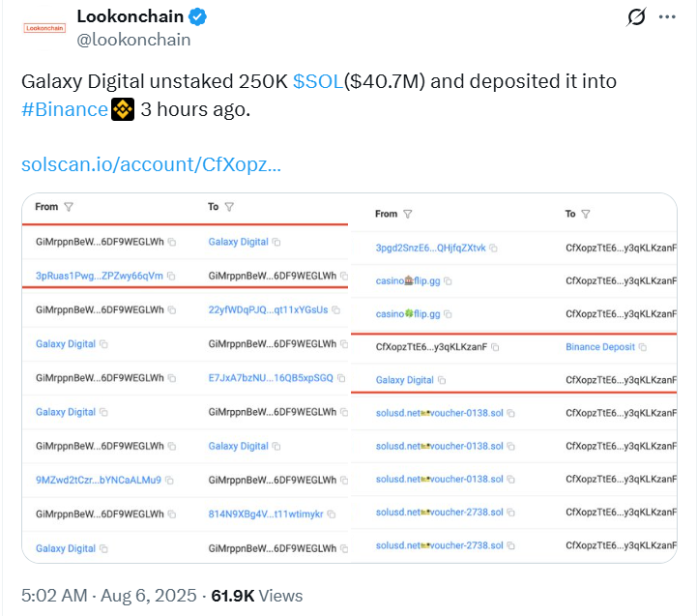
Task: Copy the 3pRuas1Pwg...ZPZwy66qVm address
Action: tap(171, 277)
